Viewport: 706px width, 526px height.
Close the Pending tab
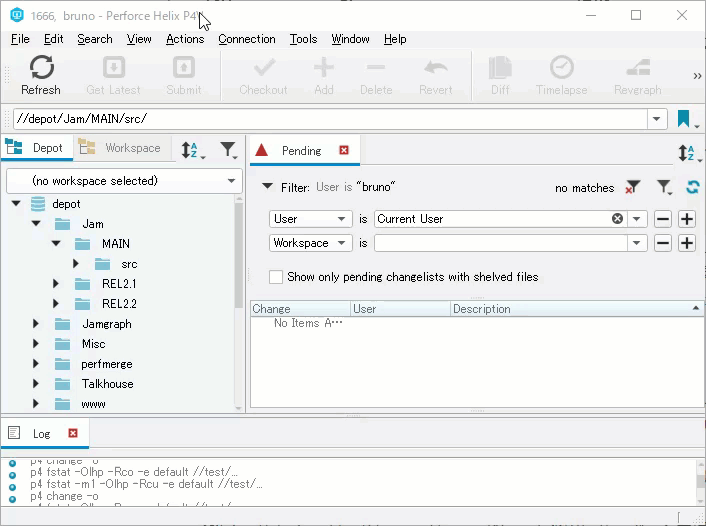click(344, 150)
